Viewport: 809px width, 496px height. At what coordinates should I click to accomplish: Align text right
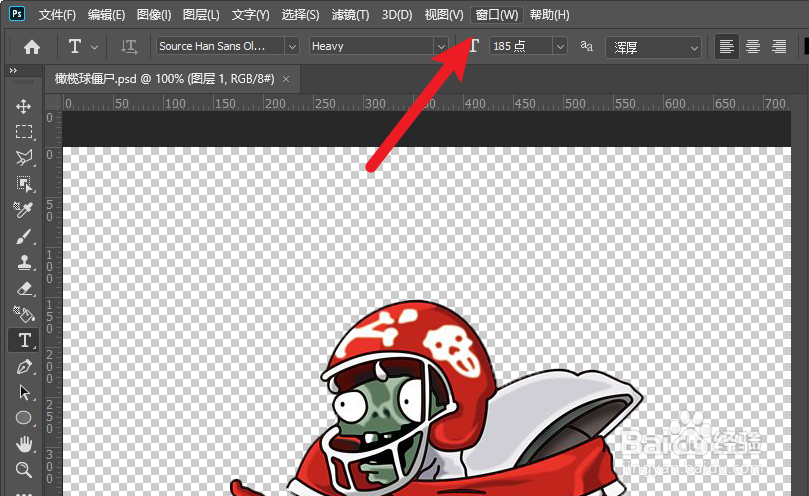tap(779, 46)
